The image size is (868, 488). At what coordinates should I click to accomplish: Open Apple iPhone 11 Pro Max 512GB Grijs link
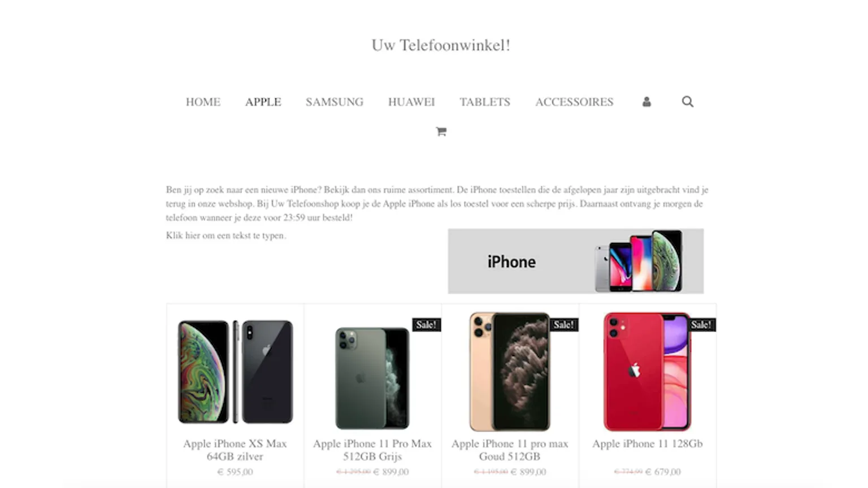click(x=372, y=450)
